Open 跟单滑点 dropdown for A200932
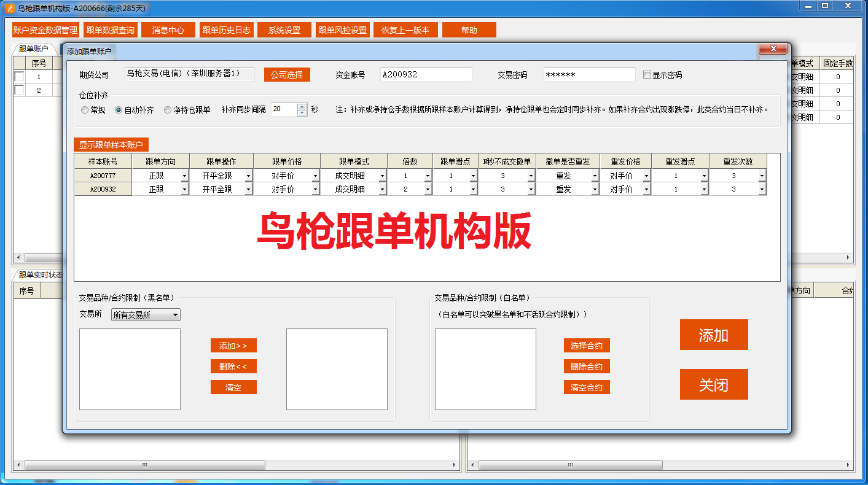 pyautogui.click(x=473, y=190)
